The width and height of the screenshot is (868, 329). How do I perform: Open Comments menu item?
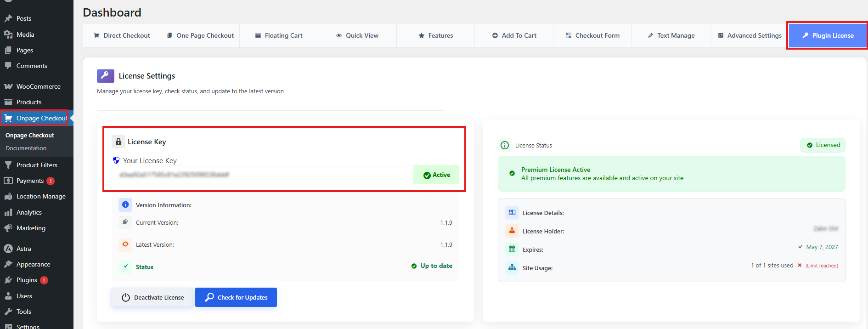[37, 66]
